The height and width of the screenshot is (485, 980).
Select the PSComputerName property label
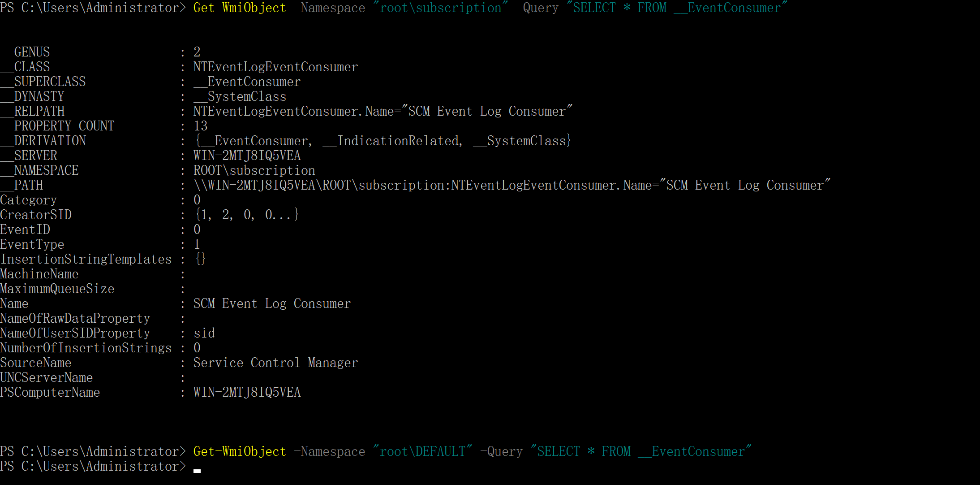click(x=50, y=392)
